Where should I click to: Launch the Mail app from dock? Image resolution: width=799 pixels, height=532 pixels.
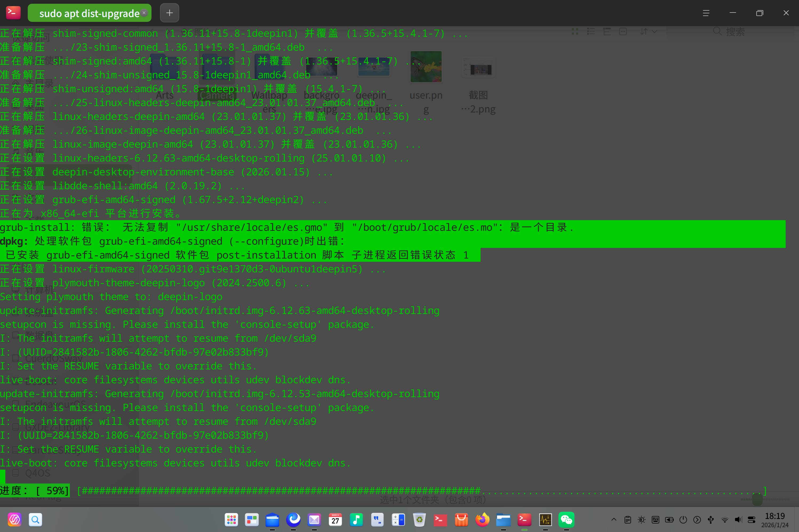tap(314, 519)
